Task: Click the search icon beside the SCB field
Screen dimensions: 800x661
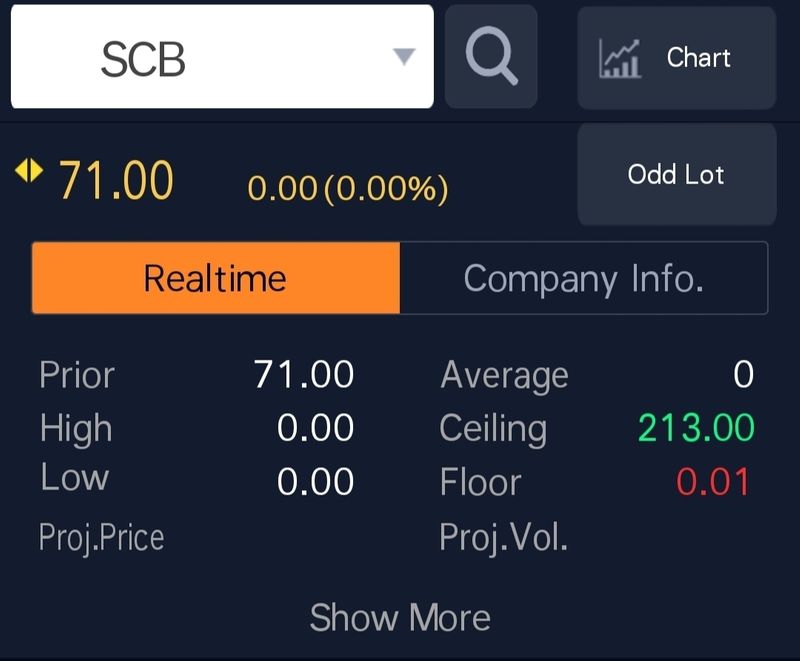Action: coord(491,57)
